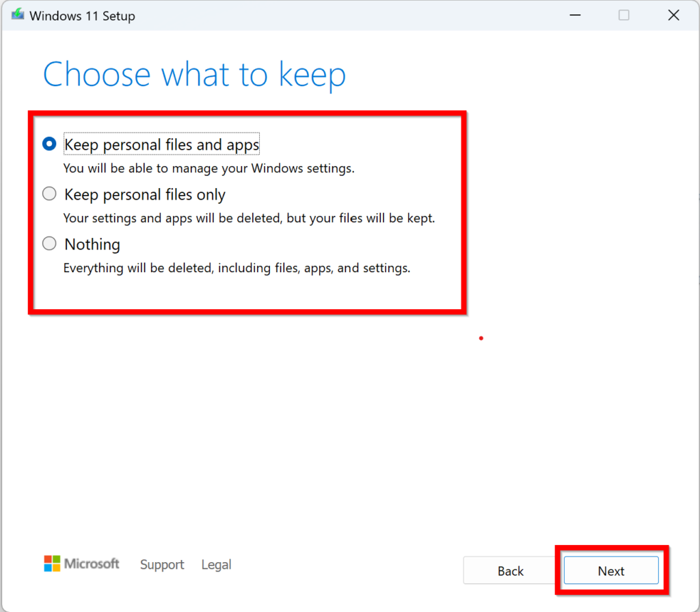The height and width of the screenshot is (612, 700).
Task: Click the four-color Microsoft squares logo
Action: click(52, 563)
